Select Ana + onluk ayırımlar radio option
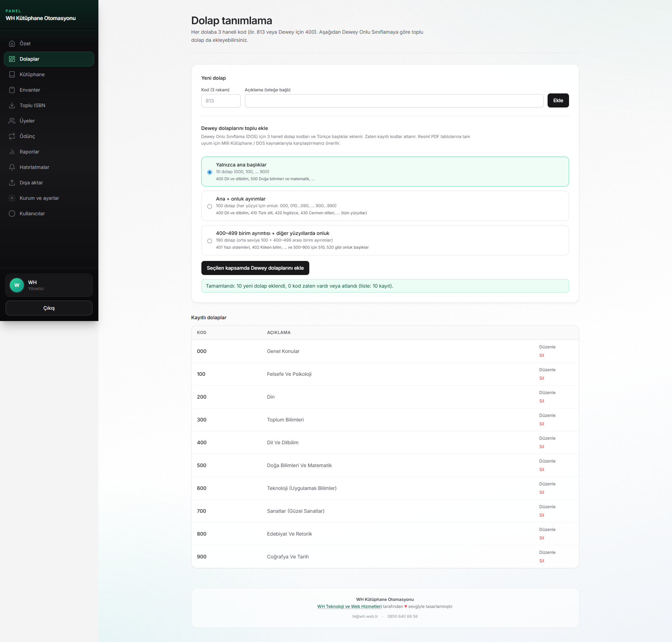Screen dimensions: 672x642 (209, 207)
